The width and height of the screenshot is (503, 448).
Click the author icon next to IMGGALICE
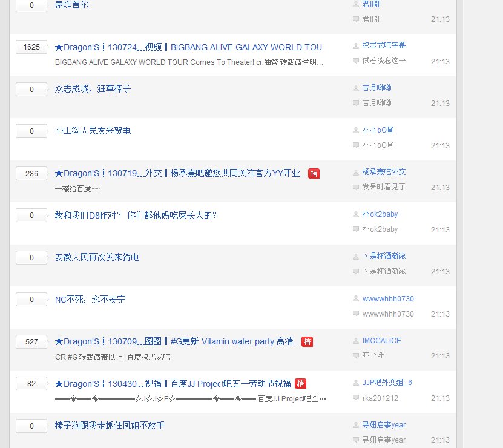pos(357,340)
